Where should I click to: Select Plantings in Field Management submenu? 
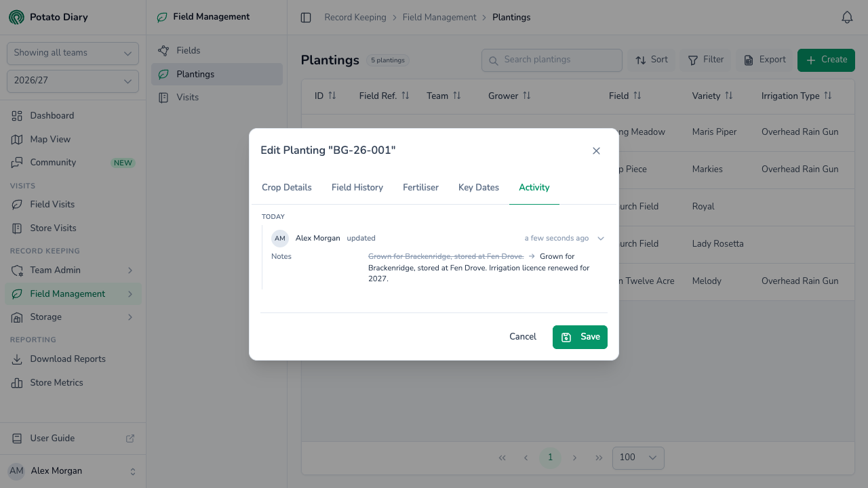(x=217, y=75)
